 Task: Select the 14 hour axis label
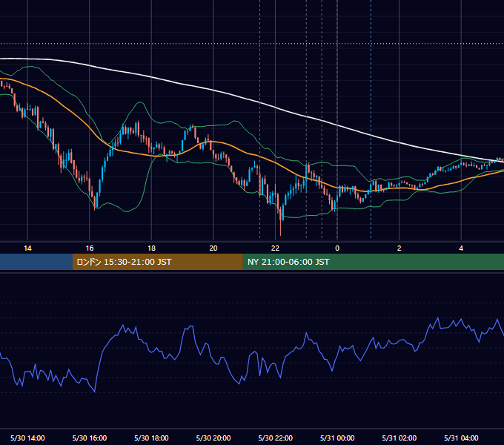[x=27, y=248]
